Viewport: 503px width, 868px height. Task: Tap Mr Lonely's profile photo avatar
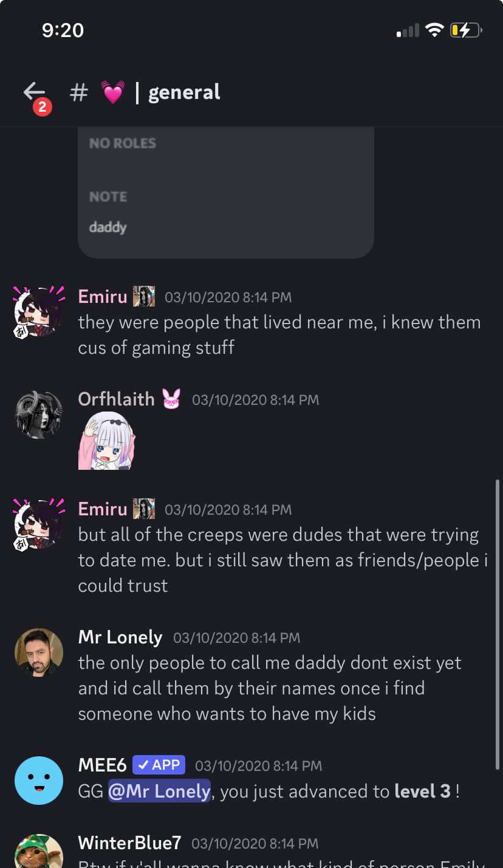pos(39,653)
